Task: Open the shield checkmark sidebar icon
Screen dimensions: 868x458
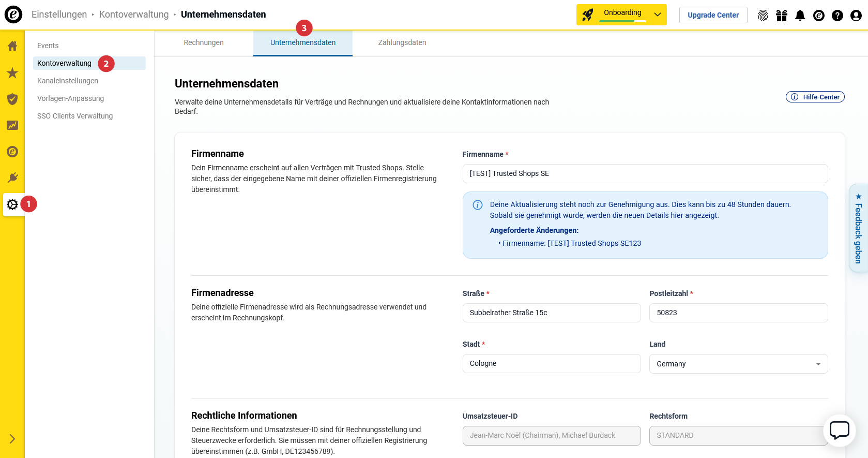Action: [x=12, y=99]
